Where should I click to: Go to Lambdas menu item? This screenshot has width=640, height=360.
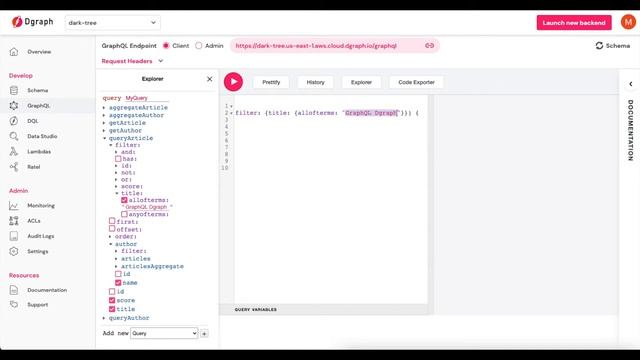pos(39,151)
